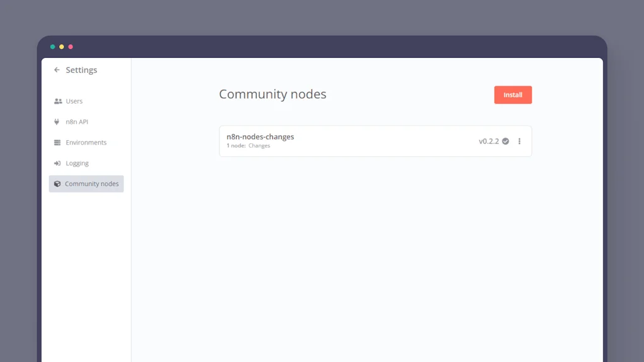Click the Install button
The height and width of the screenshot is (362, 644).
513,94
